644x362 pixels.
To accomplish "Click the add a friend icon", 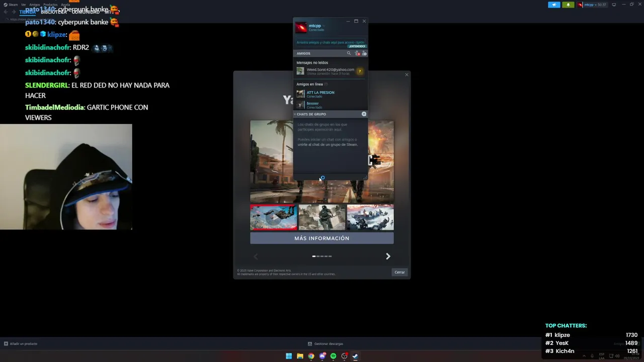I will (364, 53).
